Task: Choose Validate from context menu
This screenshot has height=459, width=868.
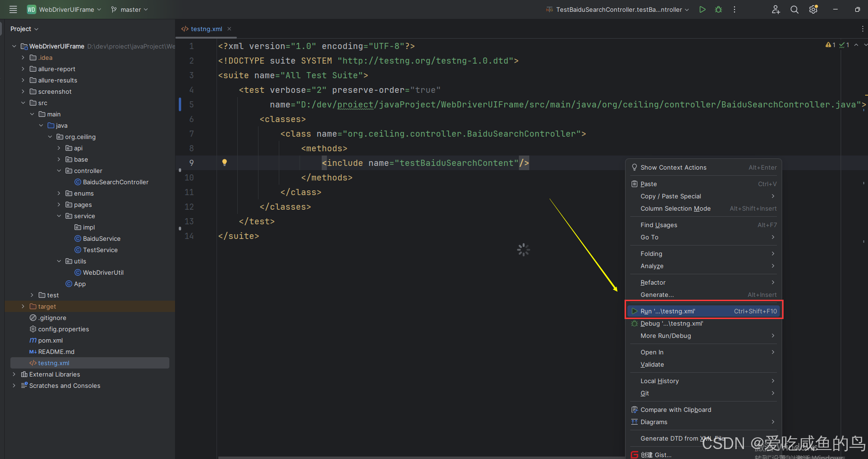Action: 703,364
